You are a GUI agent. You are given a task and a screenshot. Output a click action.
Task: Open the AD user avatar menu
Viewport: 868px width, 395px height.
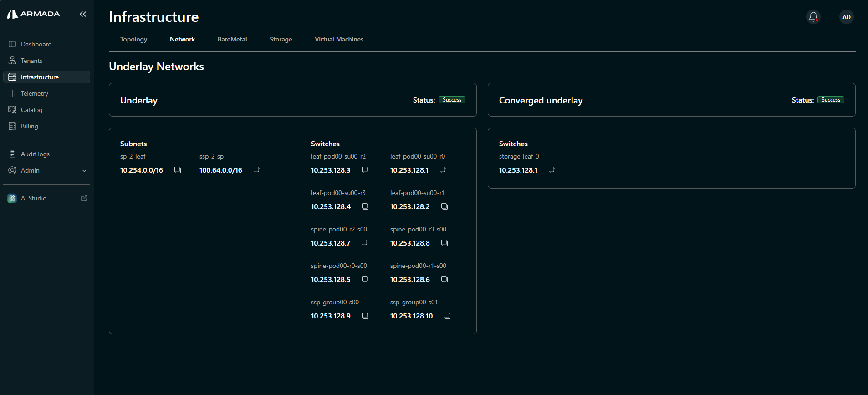click(x=847, y=17)
